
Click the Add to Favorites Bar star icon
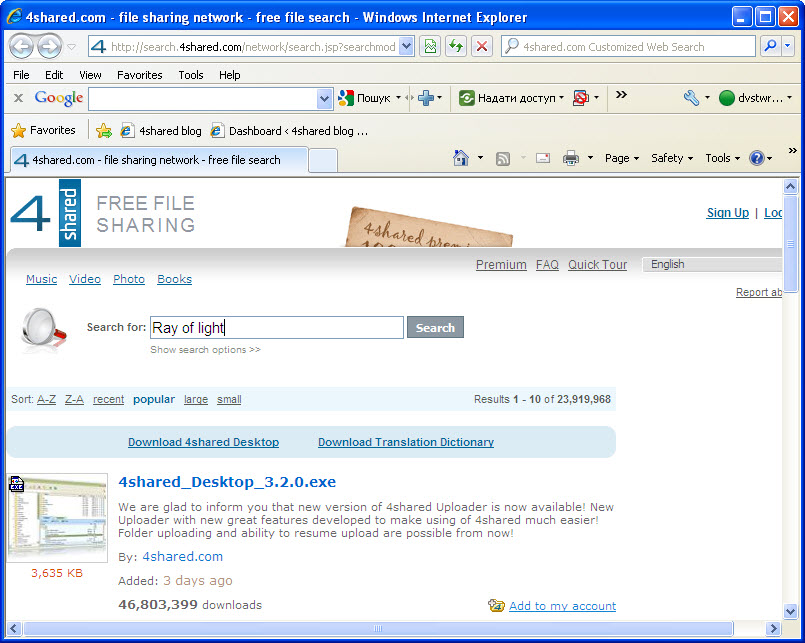point(104,131)
